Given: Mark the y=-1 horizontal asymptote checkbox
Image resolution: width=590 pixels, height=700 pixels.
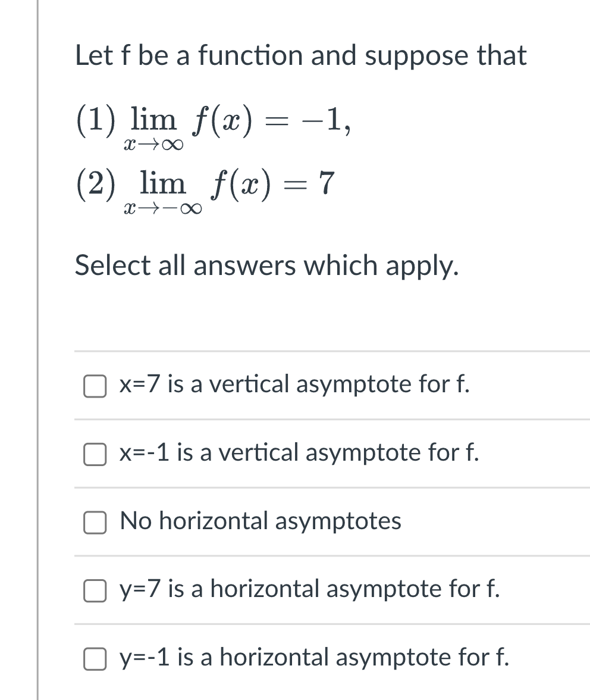Looking at the screenshot, I should coord(95,660).
